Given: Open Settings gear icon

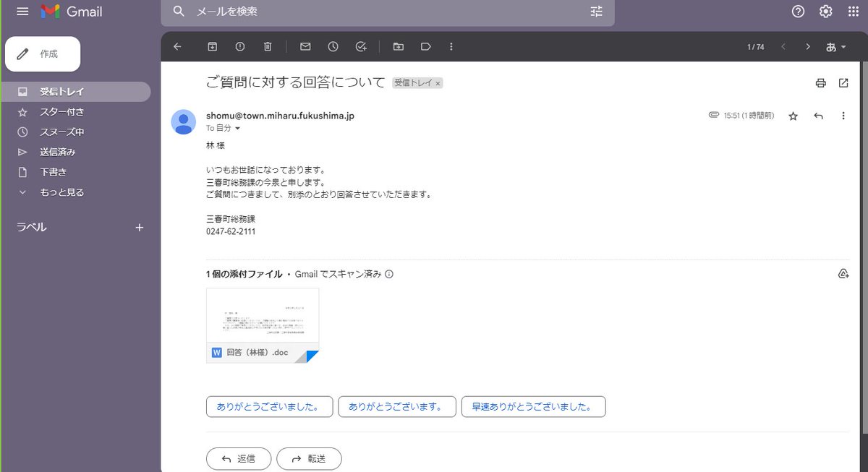Looking at the screenshot, I should tap(826, 12).
